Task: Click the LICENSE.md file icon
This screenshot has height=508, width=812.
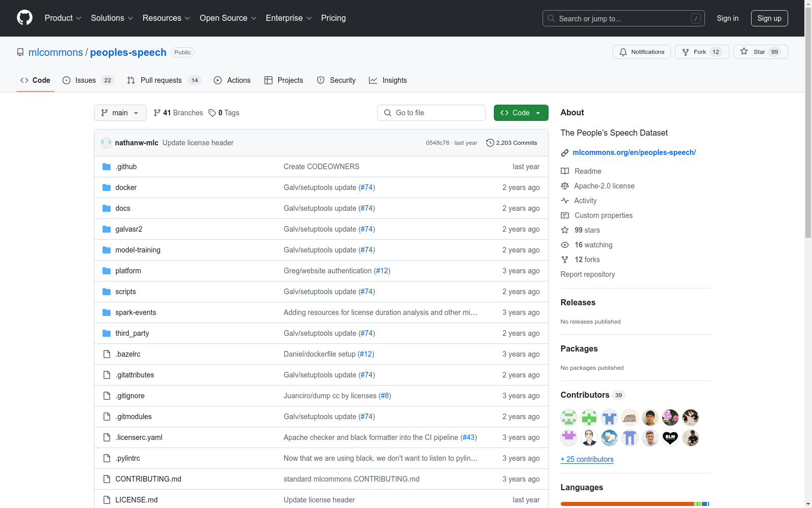Action: [x=107, y=500]
